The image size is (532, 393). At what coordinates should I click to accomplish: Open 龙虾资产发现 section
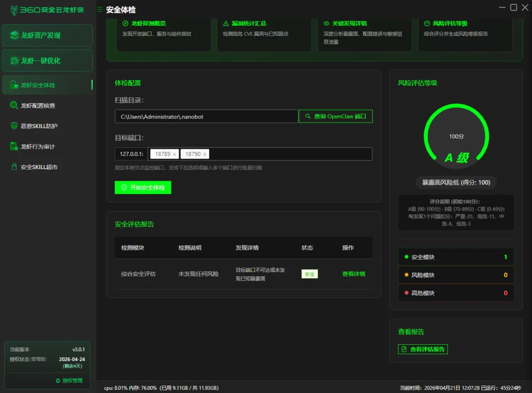pos(47,36)
